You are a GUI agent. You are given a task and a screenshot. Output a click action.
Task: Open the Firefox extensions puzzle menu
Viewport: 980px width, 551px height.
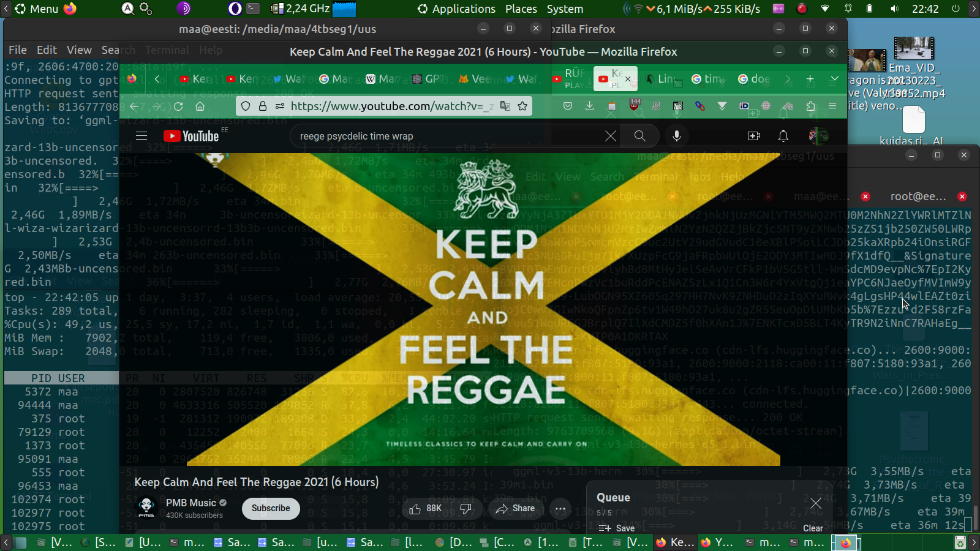[x=810, y=106]
